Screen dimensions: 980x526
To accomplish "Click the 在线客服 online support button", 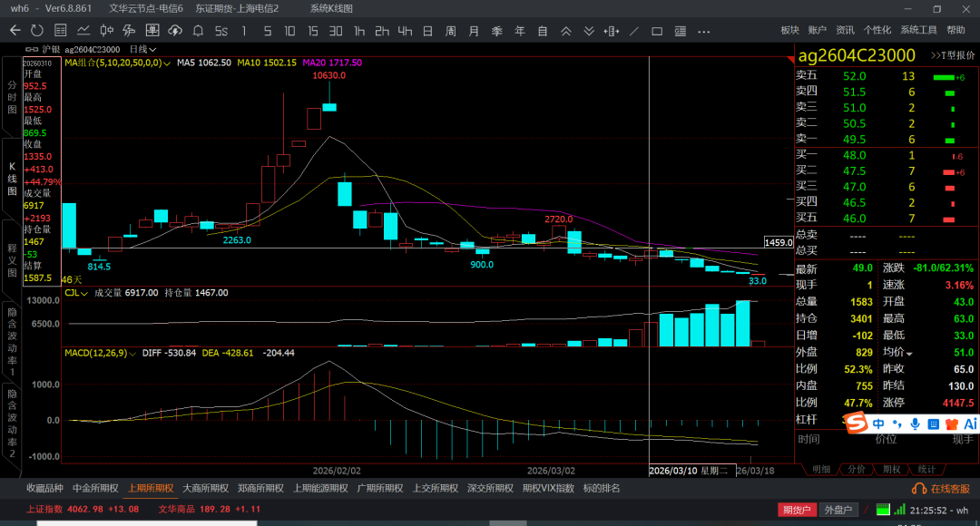I will [945, 488].
